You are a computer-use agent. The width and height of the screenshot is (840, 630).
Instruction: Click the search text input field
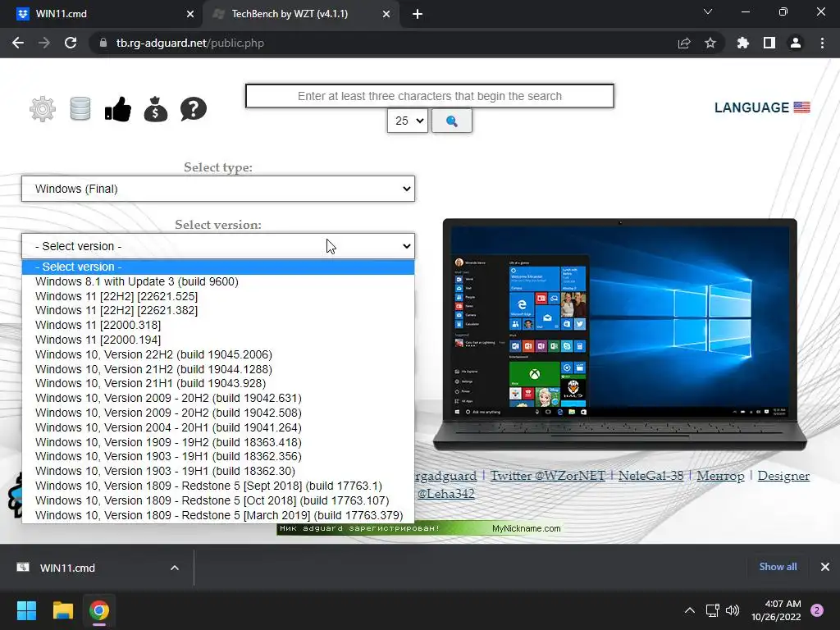point(430,96)
